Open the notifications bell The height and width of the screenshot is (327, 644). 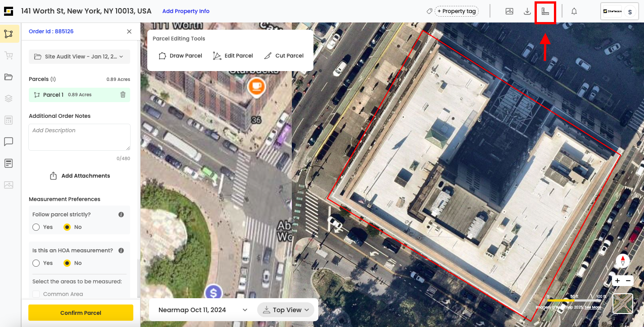(x=574, y=11)
